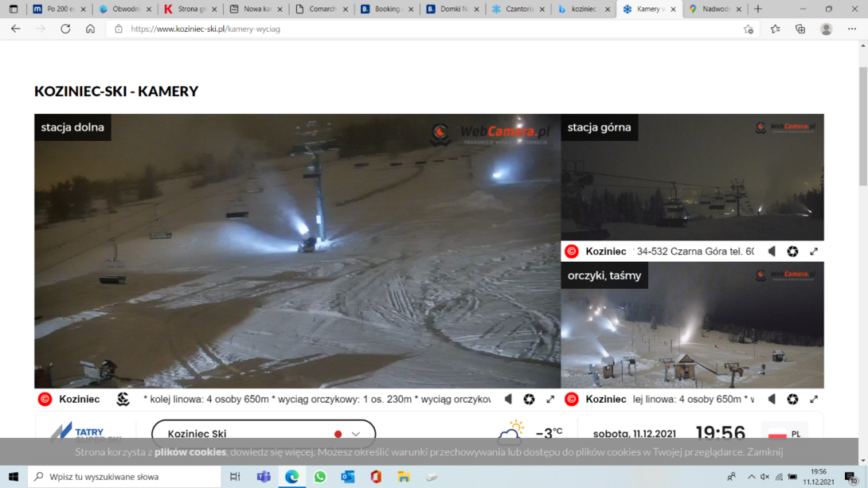This screenshot has height=488, width=868.
Task: Open the Collections panel
Action: (x=800, y=29)
